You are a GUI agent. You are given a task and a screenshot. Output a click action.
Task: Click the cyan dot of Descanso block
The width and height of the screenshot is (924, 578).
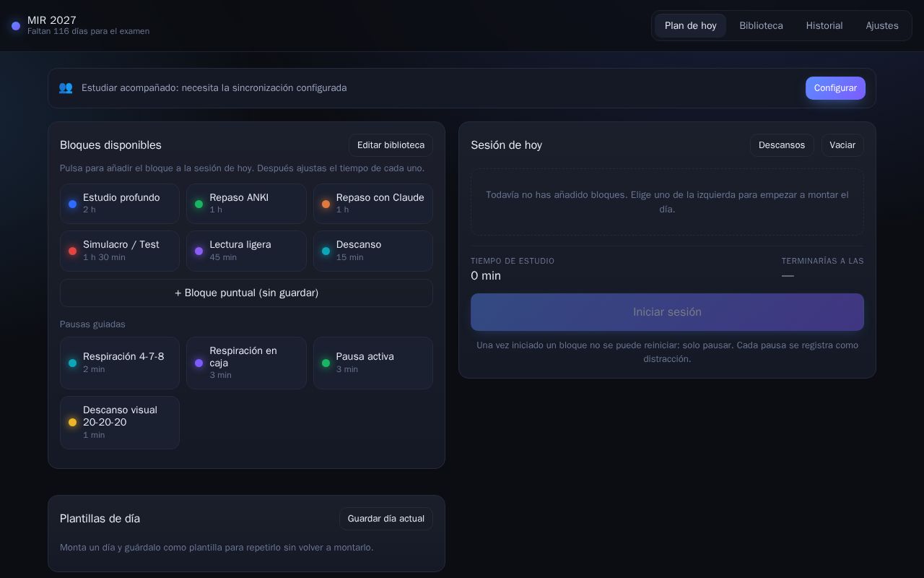tap(326, 251)
